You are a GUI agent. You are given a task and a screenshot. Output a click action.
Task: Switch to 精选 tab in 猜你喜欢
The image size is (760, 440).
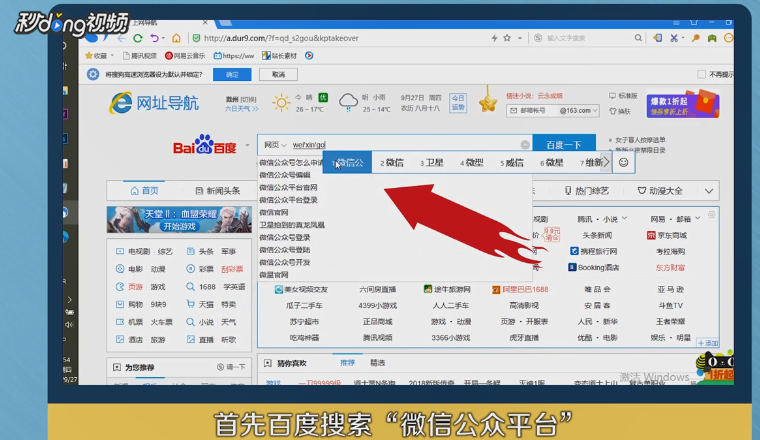(378, 362)
